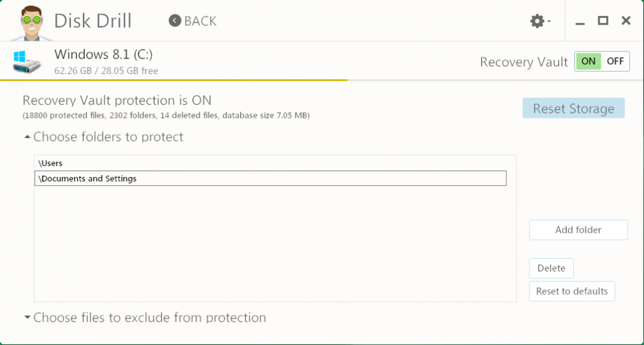Collapse Choose folders to protect section
Viewport: 644px width, 345px height.
tap(27, 137)
